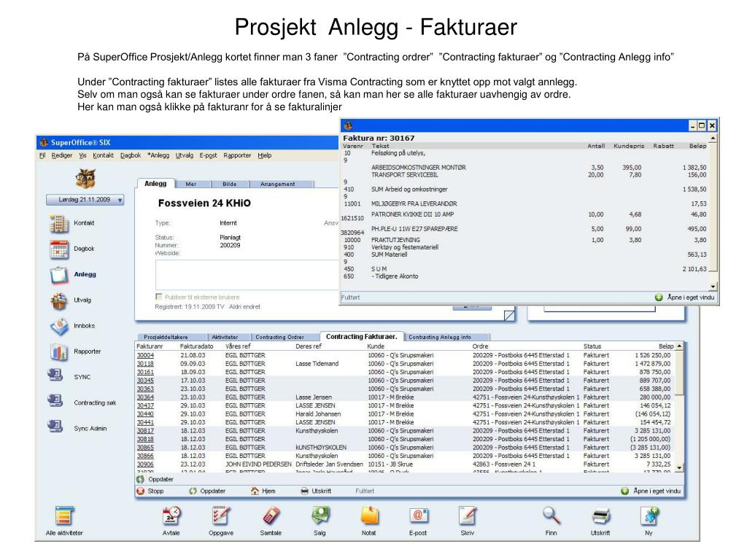Switch to the Bilde tab
Viewport: 747px width, 560px height.
pos(230,184)
